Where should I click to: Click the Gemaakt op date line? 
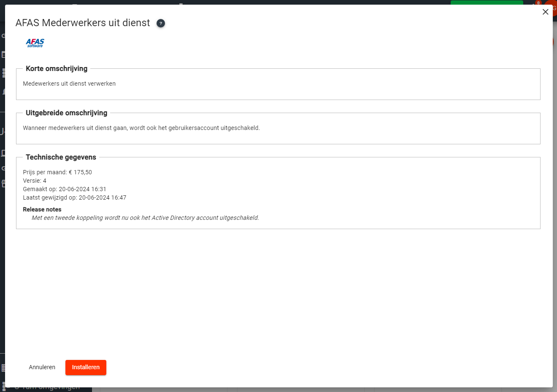coord(65,189)
